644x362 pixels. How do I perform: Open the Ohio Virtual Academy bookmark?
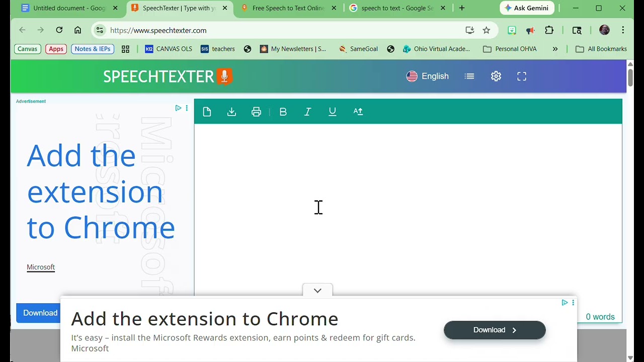[x=436, y=49]
